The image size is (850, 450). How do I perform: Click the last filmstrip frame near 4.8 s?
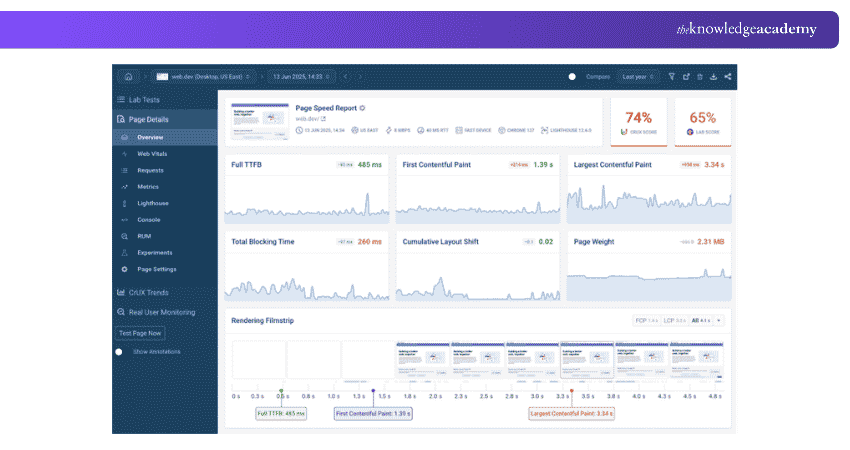(x=697, y=359)
